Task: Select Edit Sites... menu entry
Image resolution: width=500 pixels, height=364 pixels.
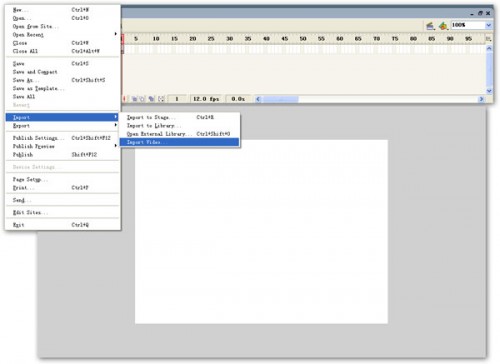Action: 62,213
